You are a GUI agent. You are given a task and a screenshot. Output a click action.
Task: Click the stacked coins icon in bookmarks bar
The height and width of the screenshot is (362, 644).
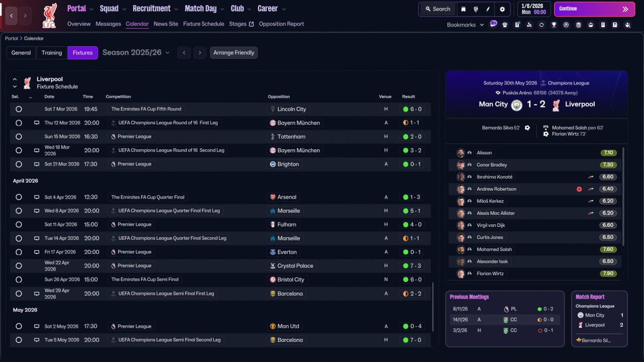tap(579, 25)
